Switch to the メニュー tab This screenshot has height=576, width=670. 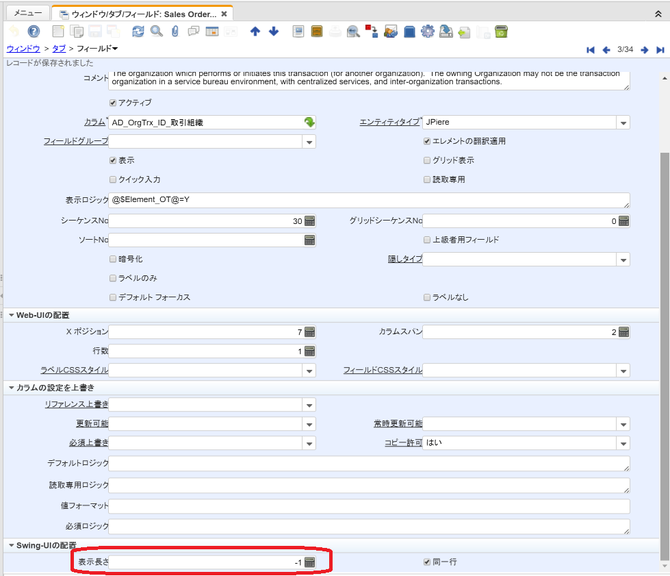click(27, 13)
